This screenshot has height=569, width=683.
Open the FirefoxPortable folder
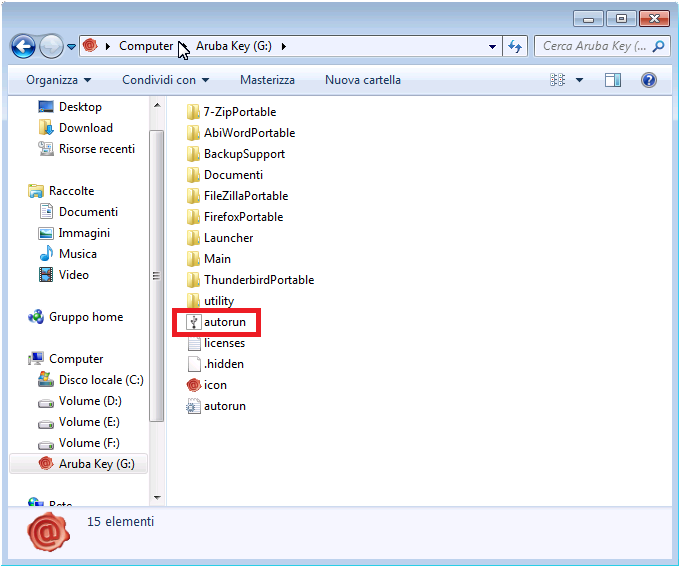point(243,217)
